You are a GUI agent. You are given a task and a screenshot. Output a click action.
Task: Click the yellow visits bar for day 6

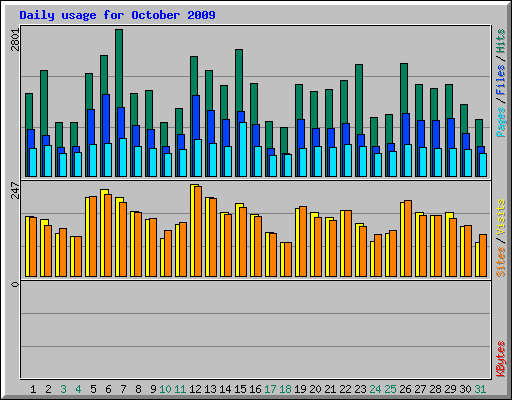[103, 233]
